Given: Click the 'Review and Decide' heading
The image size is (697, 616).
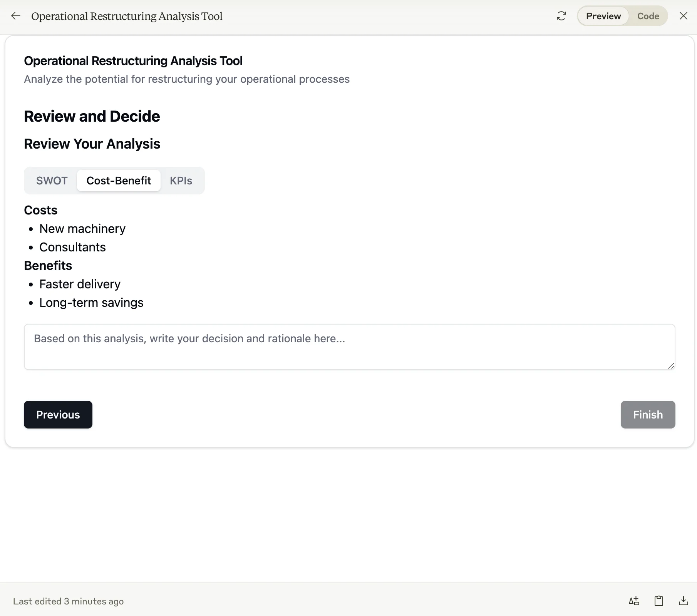Looking at the screenshot, I should [x=92, y=116].
